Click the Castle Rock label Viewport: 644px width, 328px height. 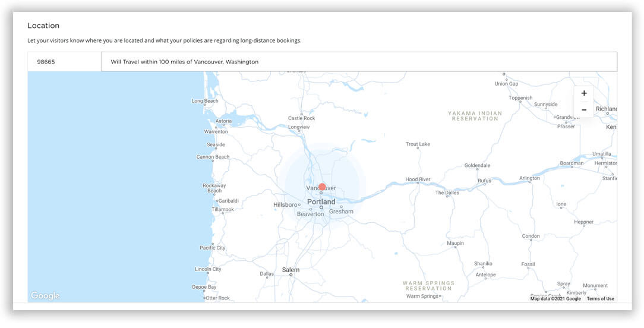[301, 118]
